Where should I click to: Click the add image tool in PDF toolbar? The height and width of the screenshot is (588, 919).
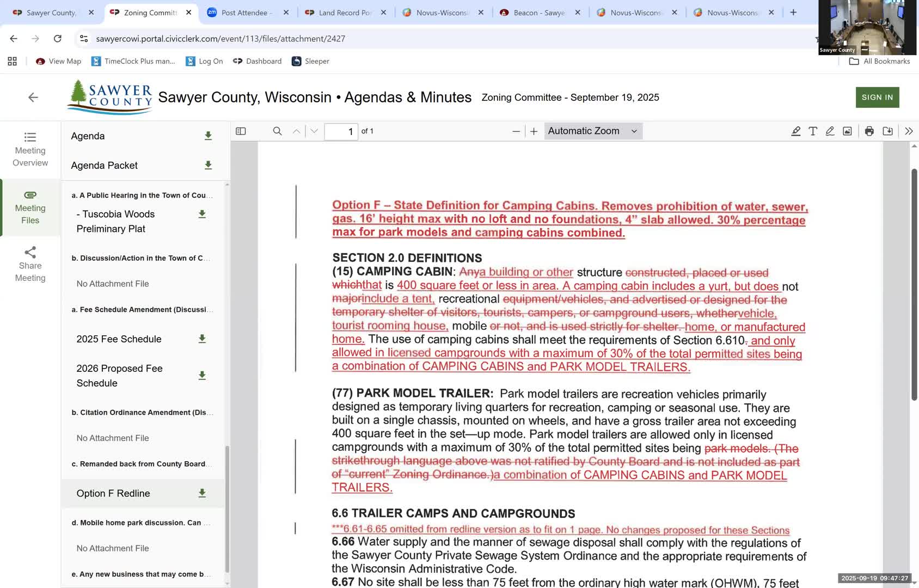point(847,131)
